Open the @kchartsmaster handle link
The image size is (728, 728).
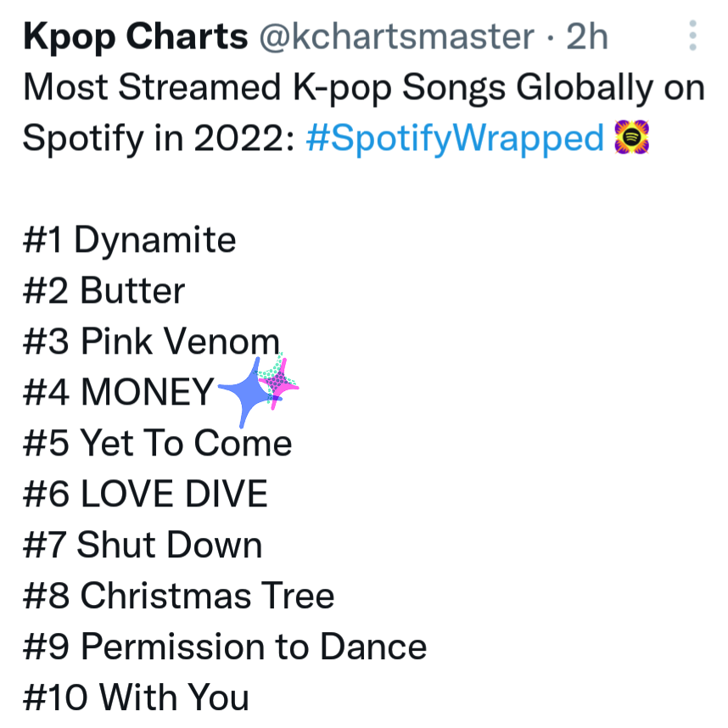click(396, 36)
